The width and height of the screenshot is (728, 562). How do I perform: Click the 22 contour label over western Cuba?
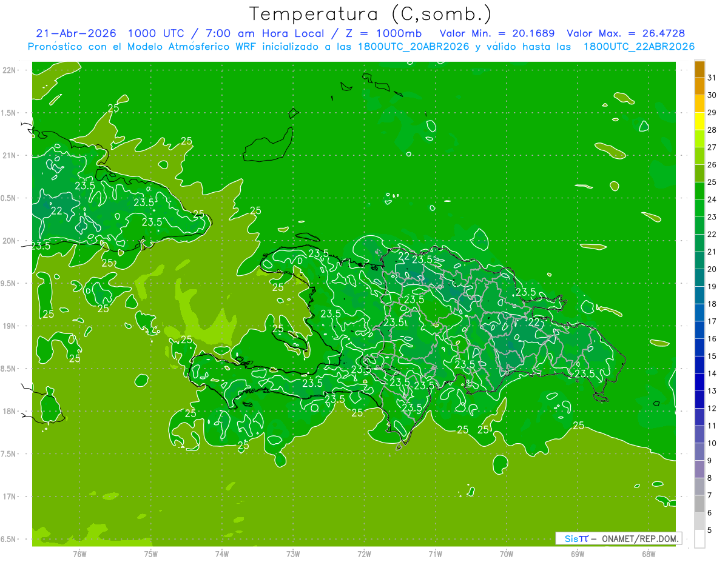(56, 211)
